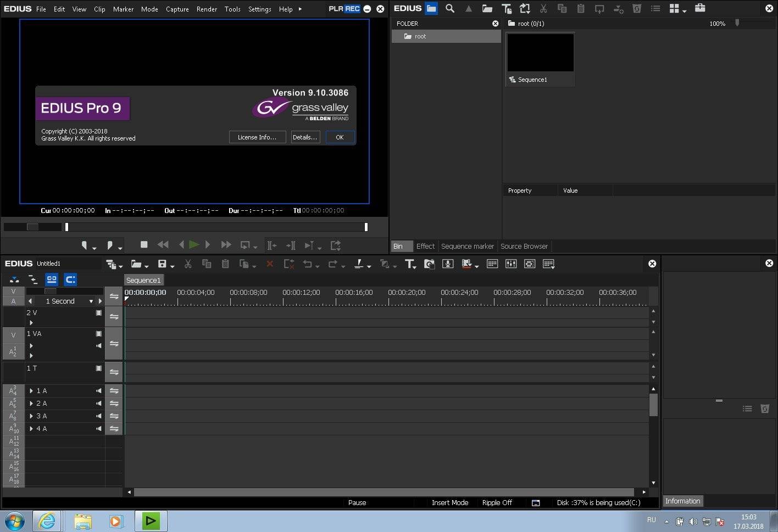Switch to the Effect tab
778x532 pixels.
tap(425, 247)
